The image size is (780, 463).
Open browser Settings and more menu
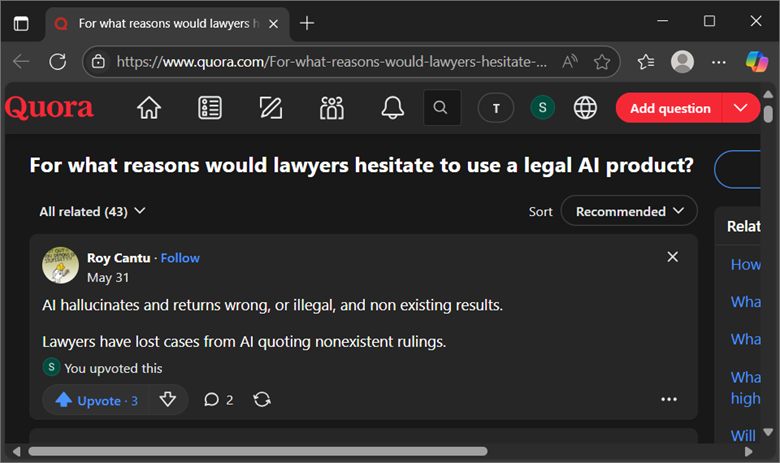coord(718,62)
